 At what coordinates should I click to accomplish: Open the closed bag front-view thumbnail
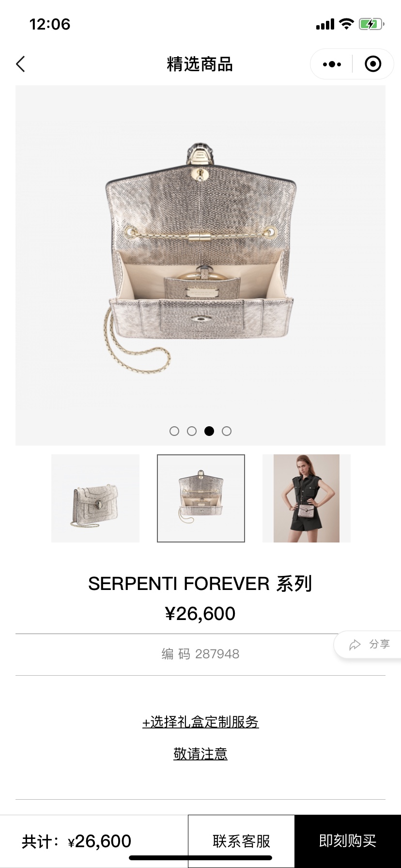point(95,498)
